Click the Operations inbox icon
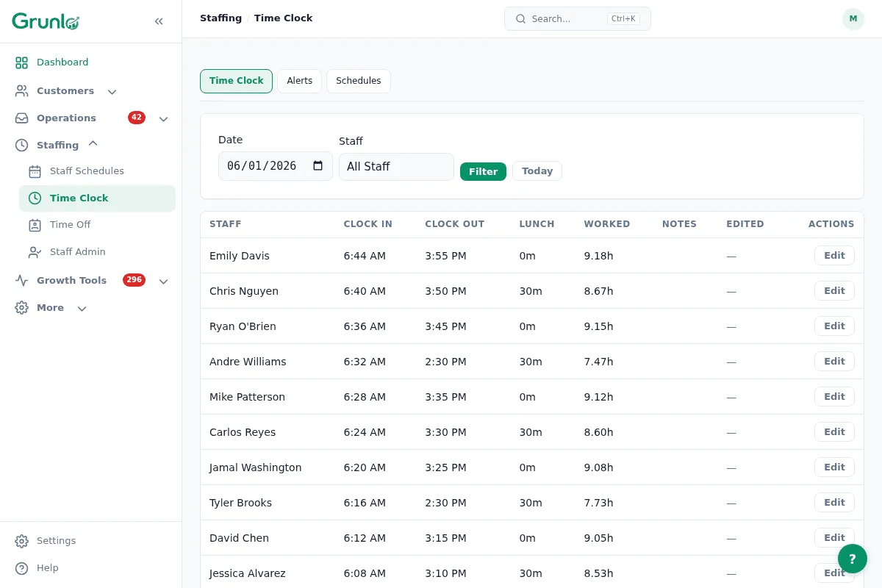The image size is (882, 588). [x=21, y=118]
